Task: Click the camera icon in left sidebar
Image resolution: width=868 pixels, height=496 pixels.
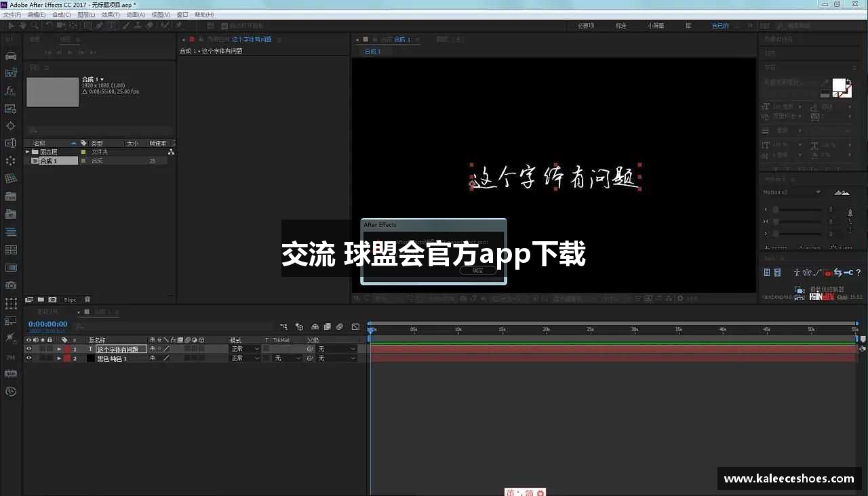Action: pyautogui.click(x=11, y=285)
